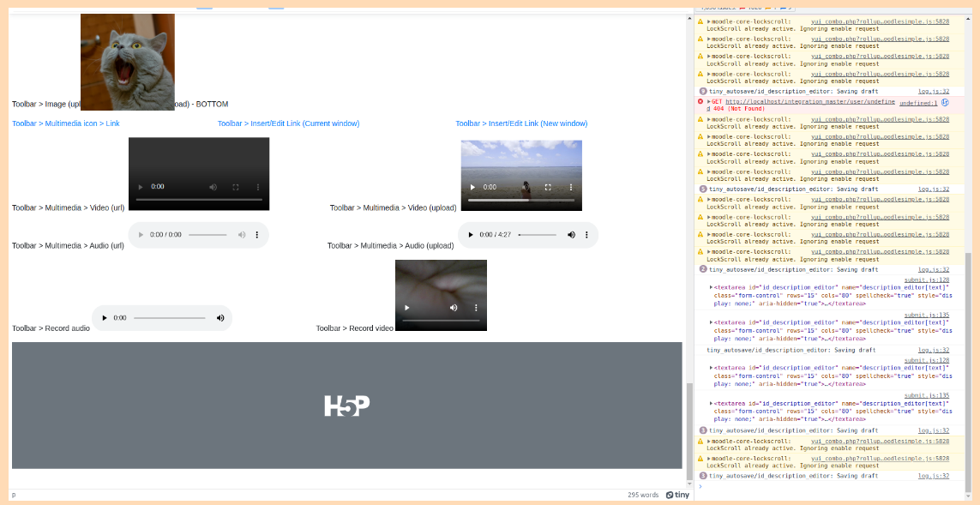This screenshot has width=980, height=505.
Task: Follow the Insert/Edit Link (New window) link
Action: pos(521,123)
